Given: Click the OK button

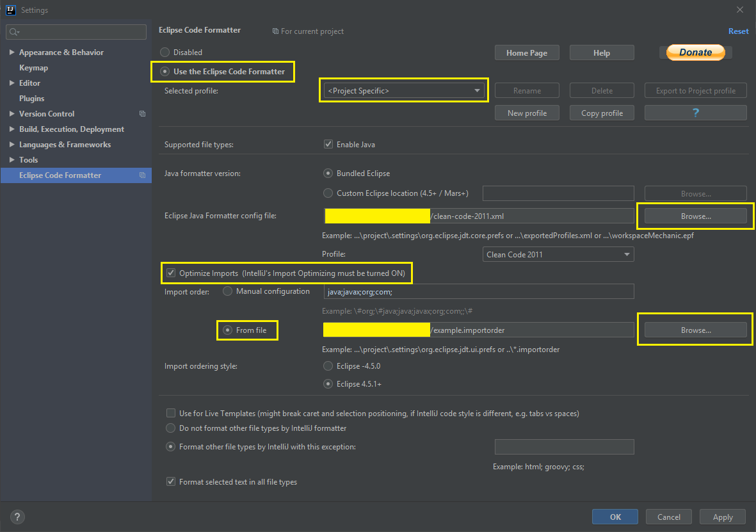Looking at the screenshot, I should coord(615,517).
